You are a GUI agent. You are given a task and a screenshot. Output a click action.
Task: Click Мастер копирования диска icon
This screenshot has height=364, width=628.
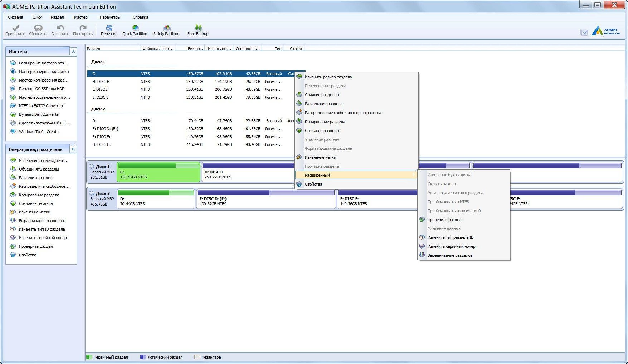pyautogui.click(x=13, y=72)
